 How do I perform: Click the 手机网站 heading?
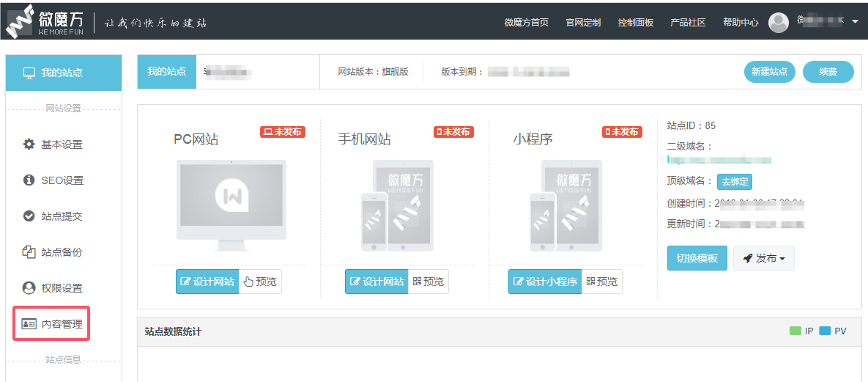pos(364,139)
